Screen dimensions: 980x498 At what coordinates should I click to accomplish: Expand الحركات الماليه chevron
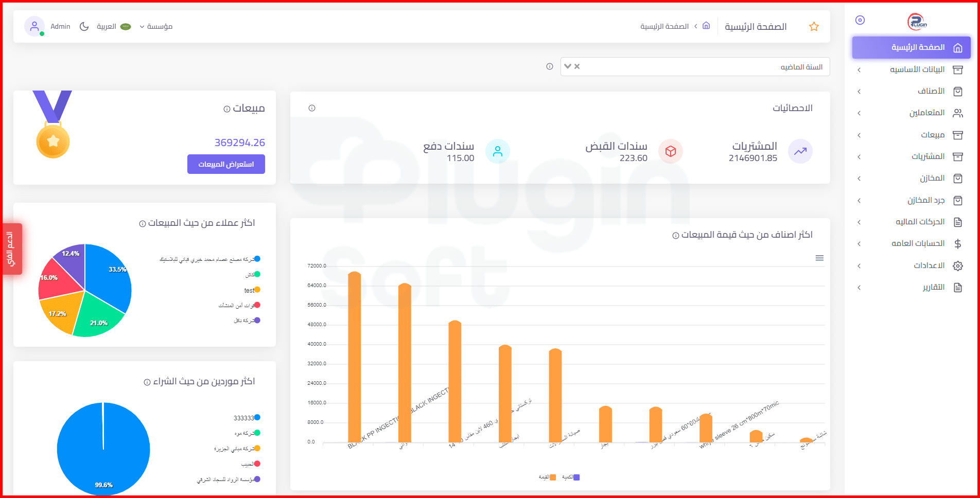(859, 222)
